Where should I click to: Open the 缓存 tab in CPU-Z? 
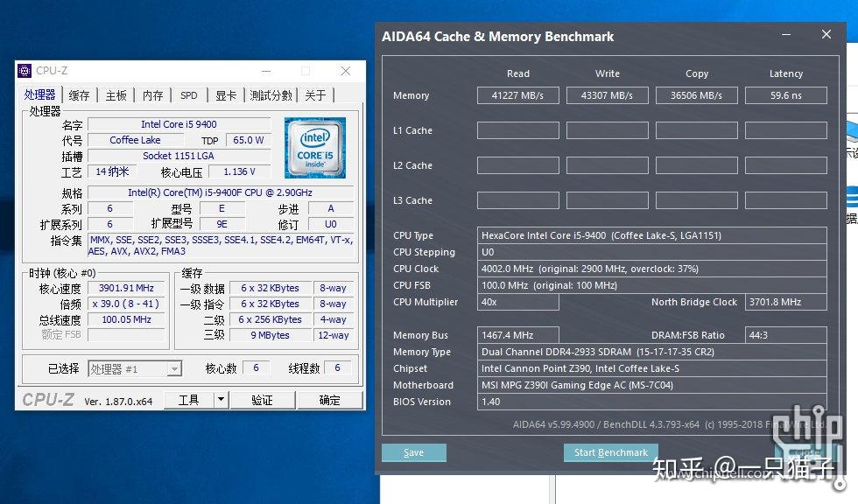[x=80, y=95]
